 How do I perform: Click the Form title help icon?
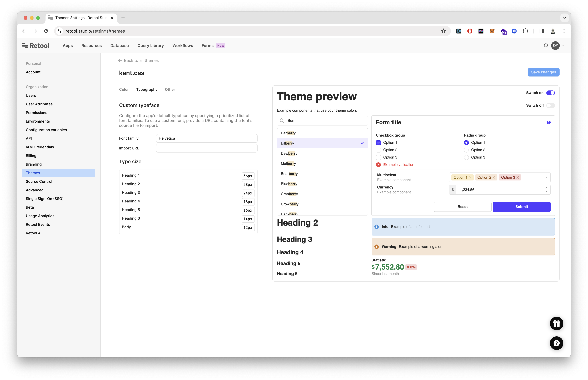point(548,122)
